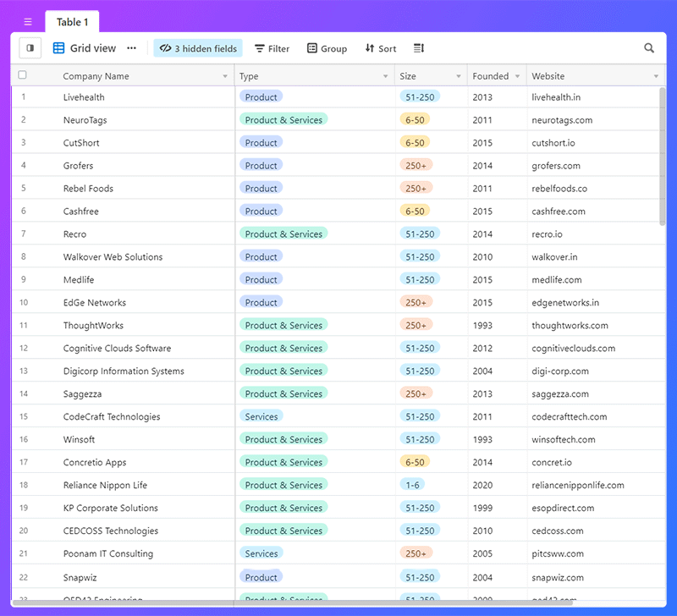The image size is (677, 616).
Task: Click row number 3 for CutShort
Action: coord(24,142)
